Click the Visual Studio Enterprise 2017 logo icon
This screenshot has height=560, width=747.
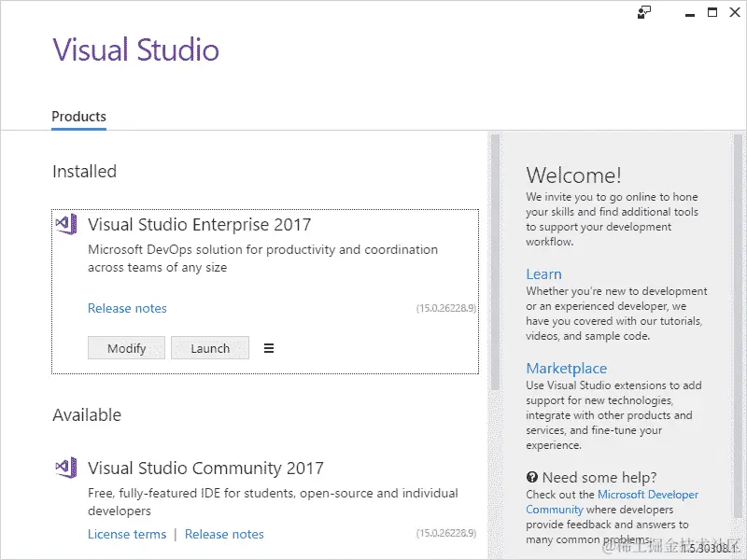(66, 224)
